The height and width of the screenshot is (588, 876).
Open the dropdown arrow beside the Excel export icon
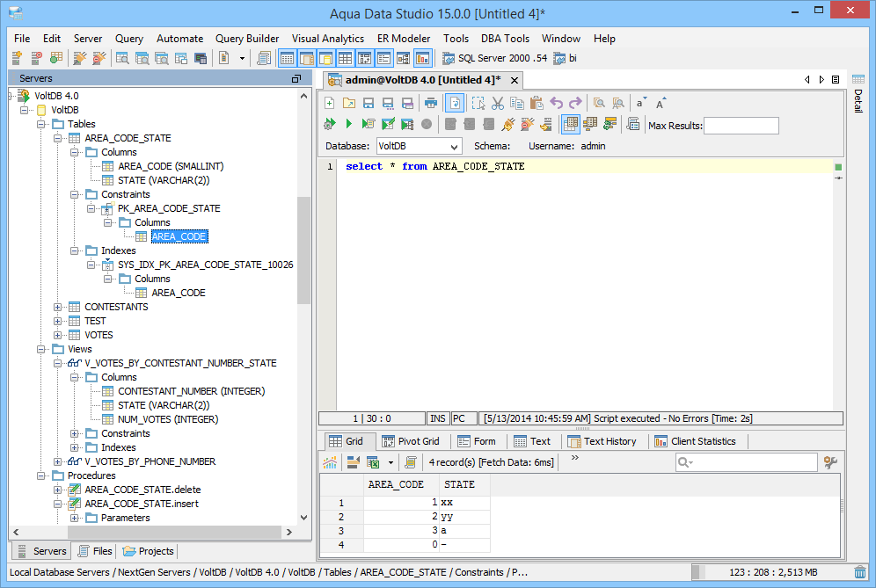[x=391, y=462]
